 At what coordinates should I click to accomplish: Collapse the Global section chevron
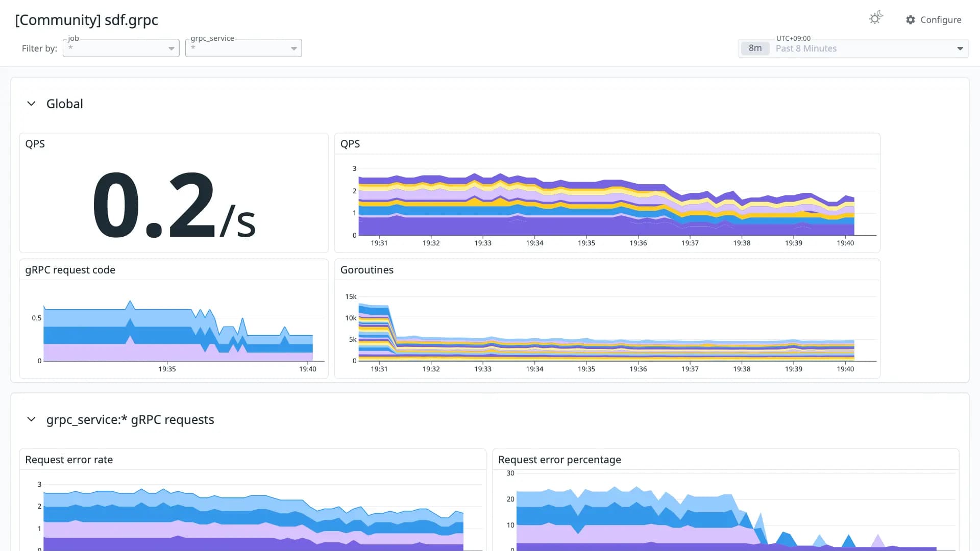pos(31,104)
